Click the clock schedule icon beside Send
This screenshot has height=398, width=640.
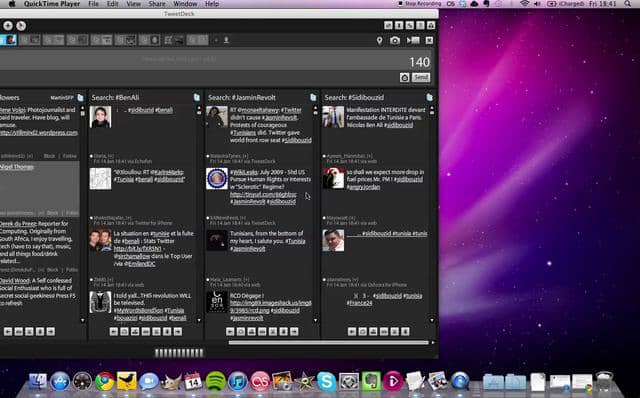[x=404, y=78]
